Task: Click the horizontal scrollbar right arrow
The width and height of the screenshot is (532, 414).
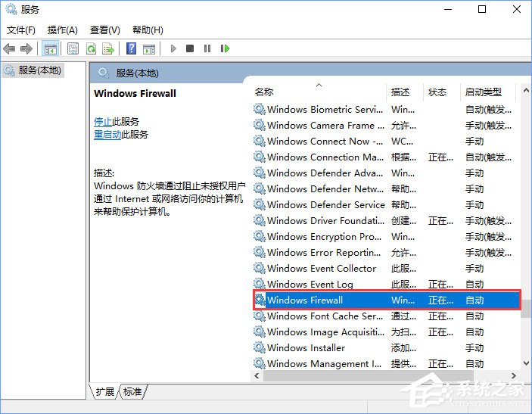Action: click(x=514, y=375)
